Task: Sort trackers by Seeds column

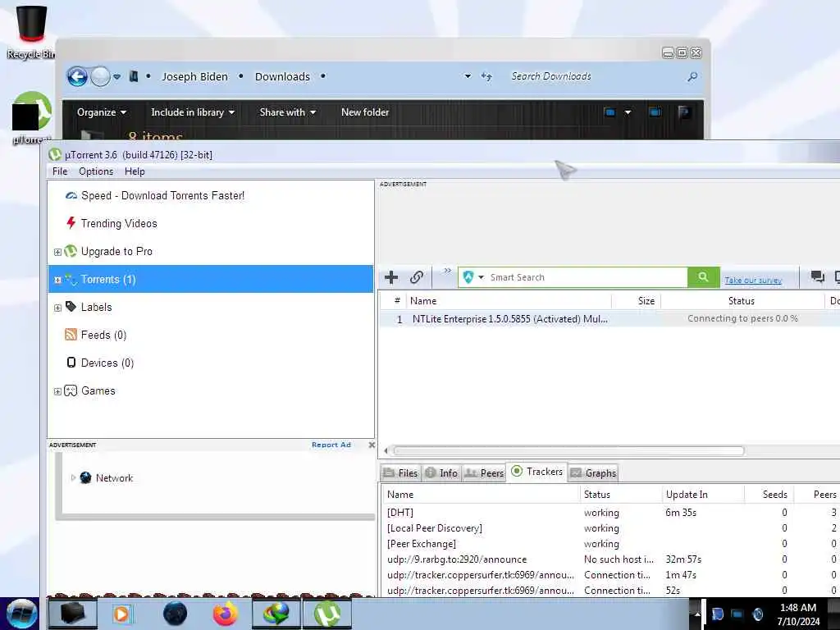Action: (769, 495)
